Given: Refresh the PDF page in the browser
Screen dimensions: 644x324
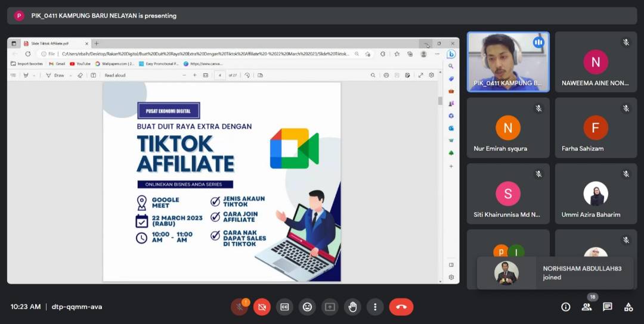Looking at the screenshot, I should pyautogui.click(x=28, y=54).
